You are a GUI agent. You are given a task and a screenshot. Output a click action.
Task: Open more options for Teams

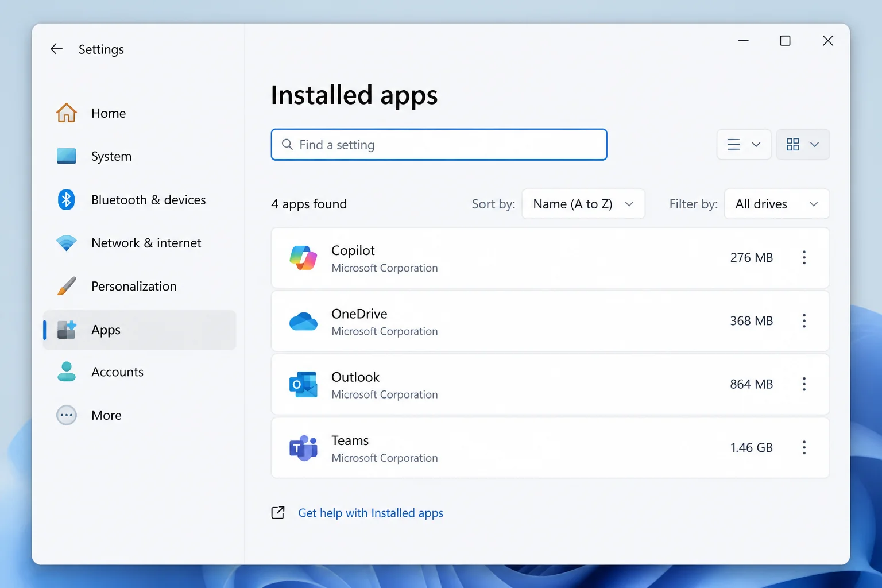(804, 447)
